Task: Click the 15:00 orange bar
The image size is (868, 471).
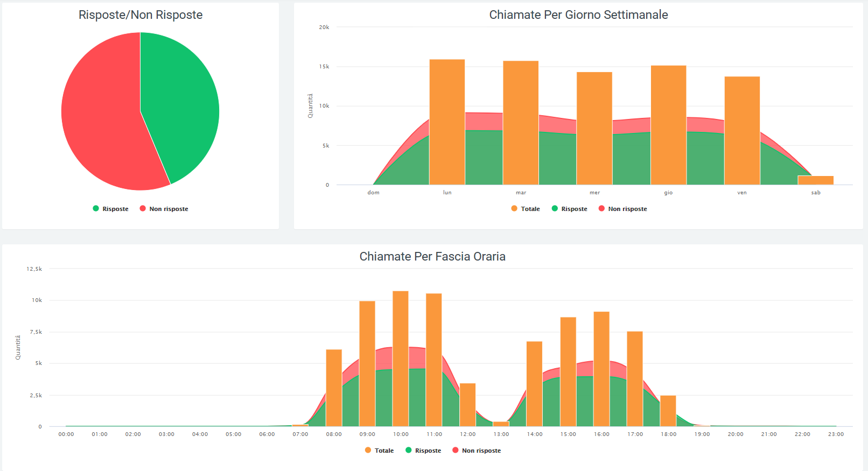Action: point(568,372)
